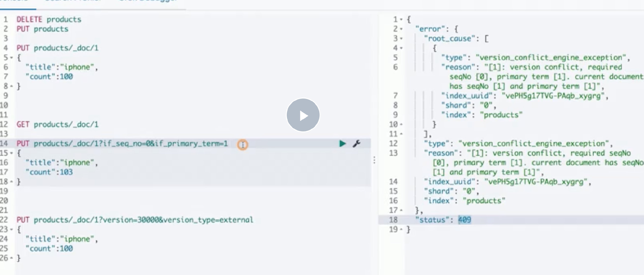Collapse body at editor line 23
The height and width of the screenshot is (275, 644).
pos(11,230)
